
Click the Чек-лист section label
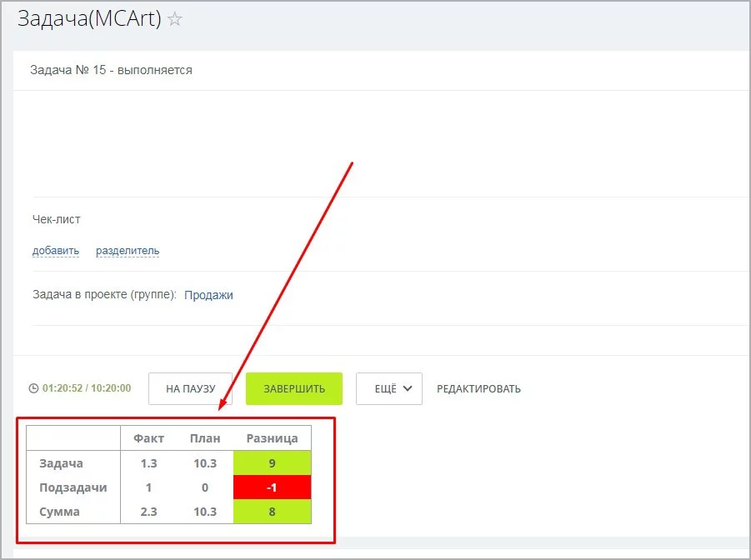57,219
